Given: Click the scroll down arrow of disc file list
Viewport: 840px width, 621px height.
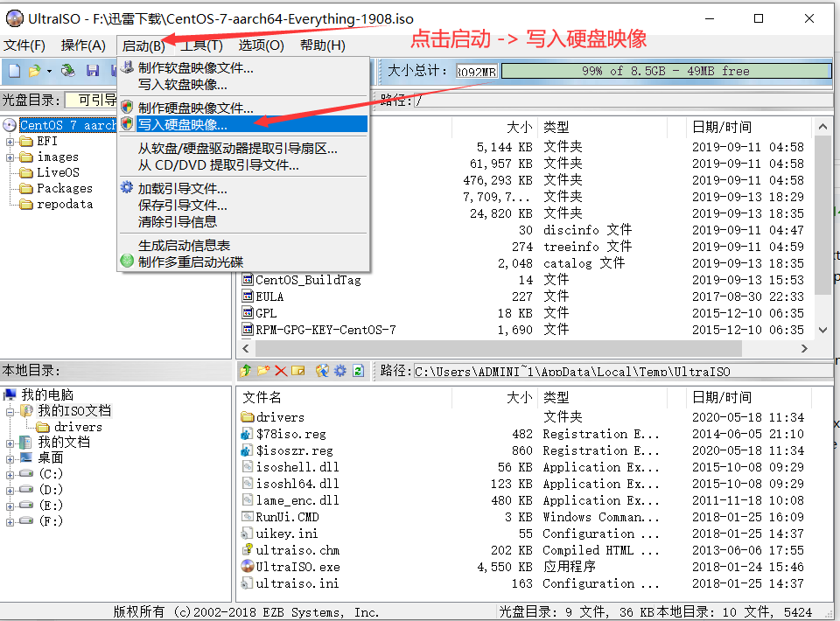Looking at the screenshot, I should coord(822,330).
